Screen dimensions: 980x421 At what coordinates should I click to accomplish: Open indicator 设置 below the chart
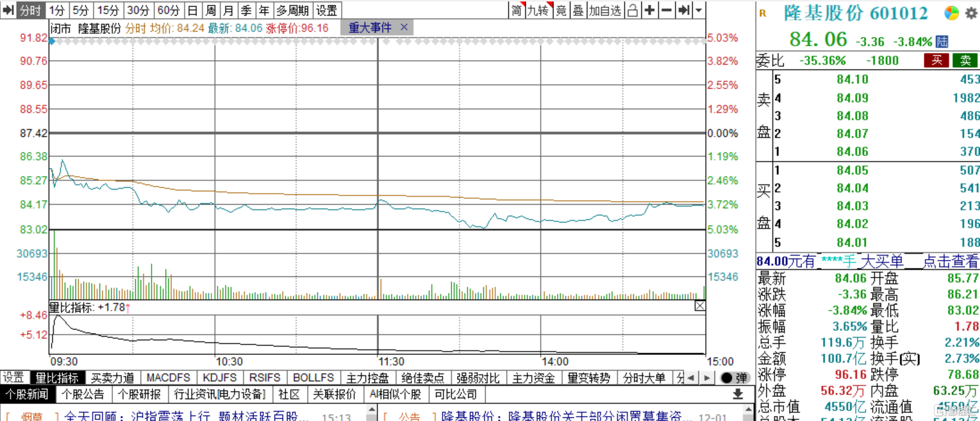[x=13, y=378]
